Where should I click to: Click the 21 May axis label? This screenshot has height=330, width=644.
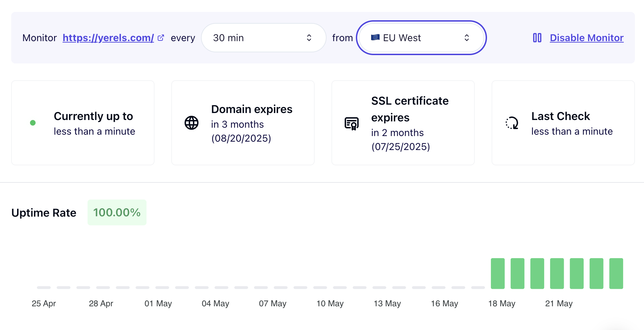click(559, 303)
